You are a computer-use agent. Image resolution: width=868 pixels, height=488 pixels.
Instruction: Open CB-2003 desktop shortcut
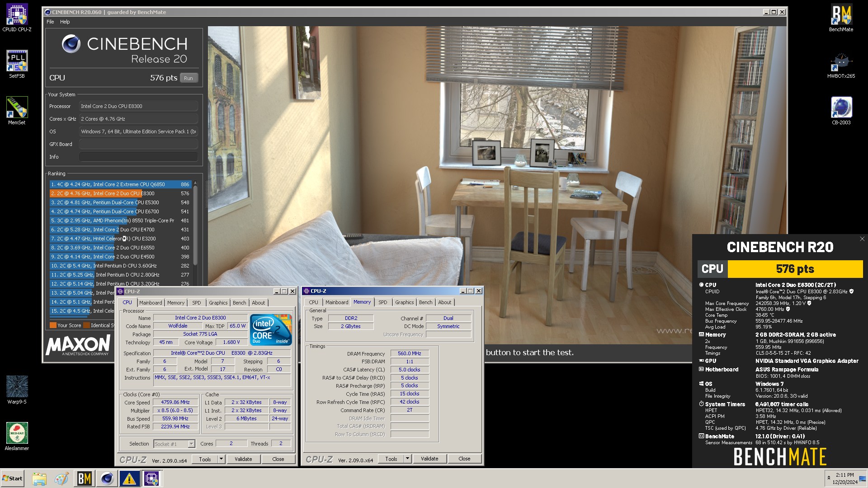[841, 111]
